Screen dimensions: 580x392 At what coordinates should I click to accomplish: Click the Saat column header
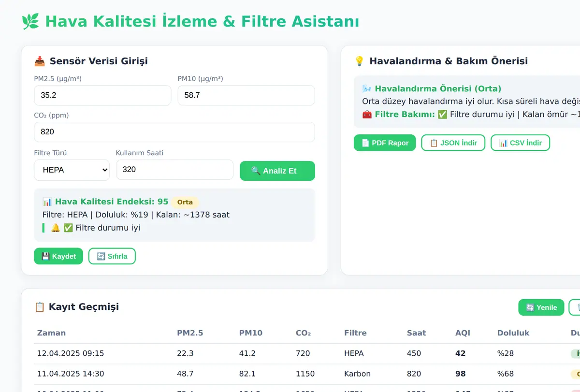pos(416,333)
